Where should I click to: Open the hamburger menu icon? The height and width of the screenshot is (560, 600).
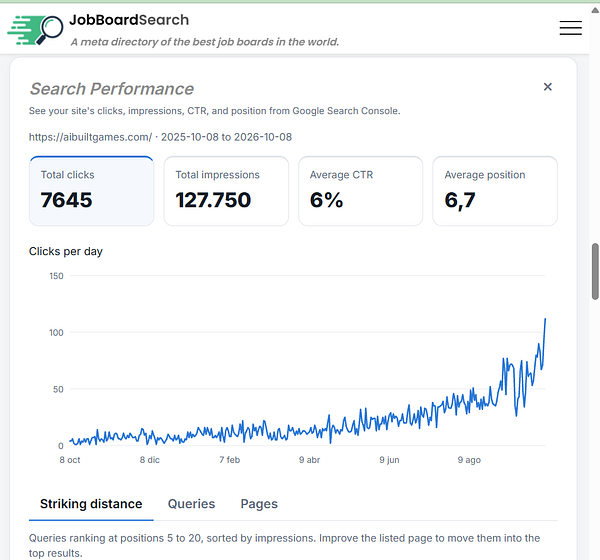(x=571, y=28)
